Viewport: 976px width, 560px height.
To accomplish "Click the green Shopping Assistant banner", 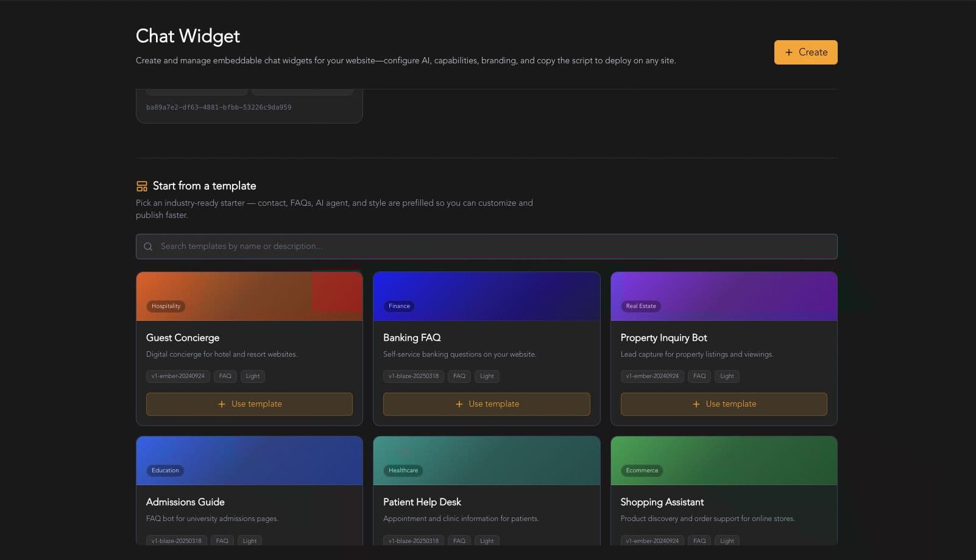I will click(724, 461).
